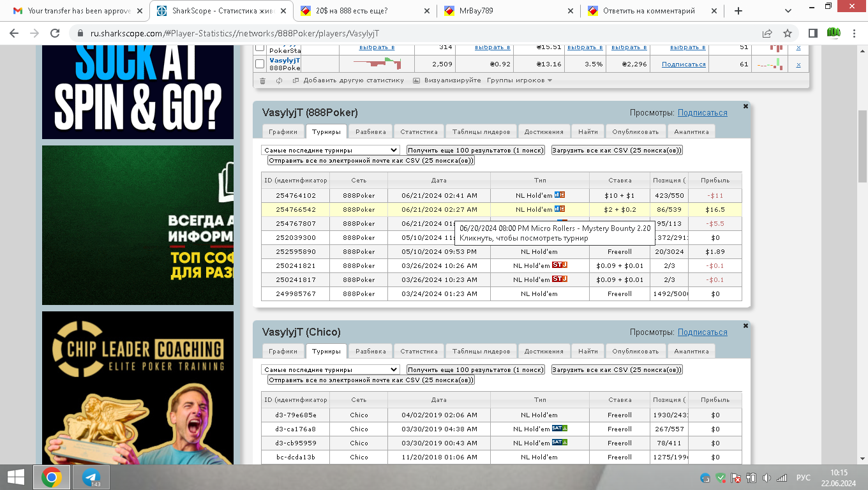Close the VasylyjT (Chico) panel
This screenshot has height=490, width=868.
click(x=745, y=326)
